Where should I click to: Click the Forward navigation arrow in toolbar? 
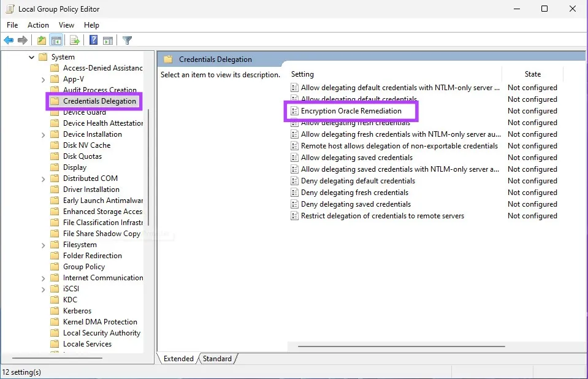point(23,40)
